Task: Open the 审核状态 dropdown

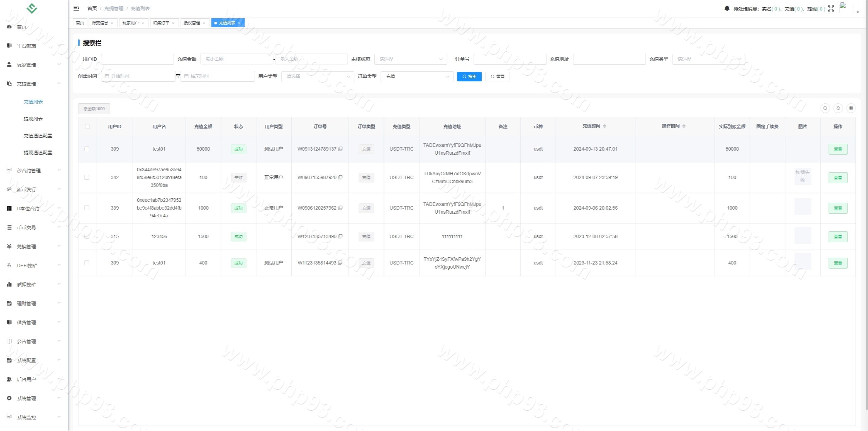Action: point(410,59)
